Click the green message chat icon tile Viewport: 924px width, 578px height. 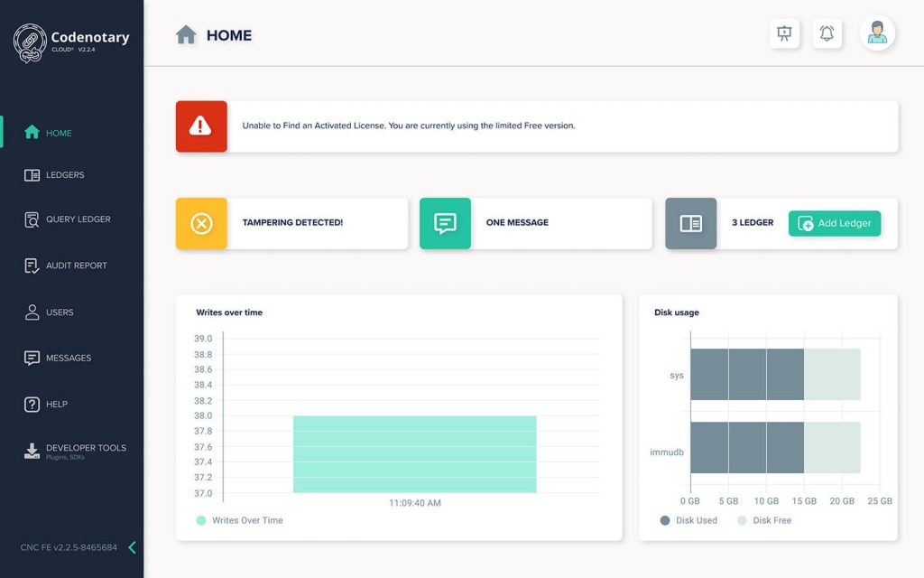[x=445, y=224]
